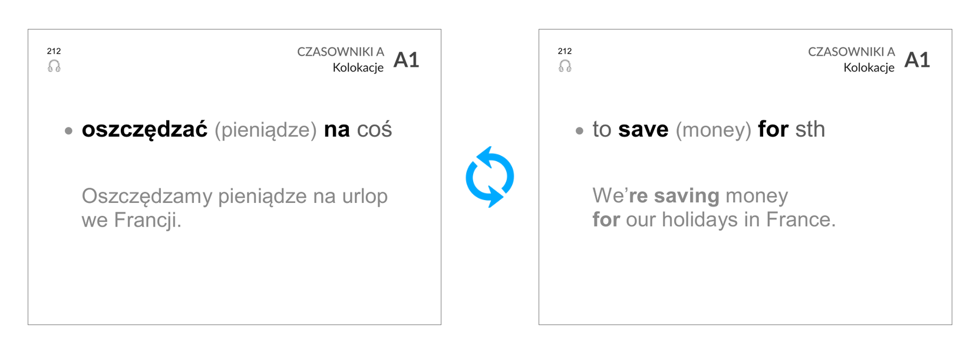Click the bold word for in heading
Viewport: 980px width, 354px height.
[x=773, y=129]
